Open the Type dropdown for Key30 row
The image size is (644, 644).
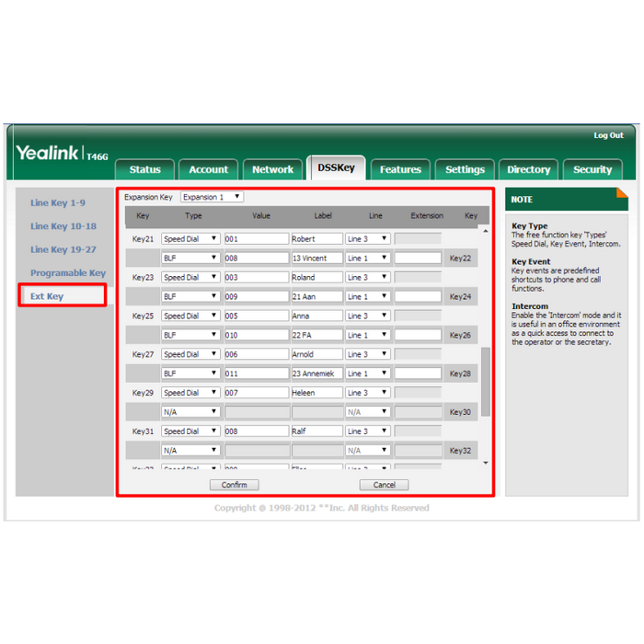190,412
